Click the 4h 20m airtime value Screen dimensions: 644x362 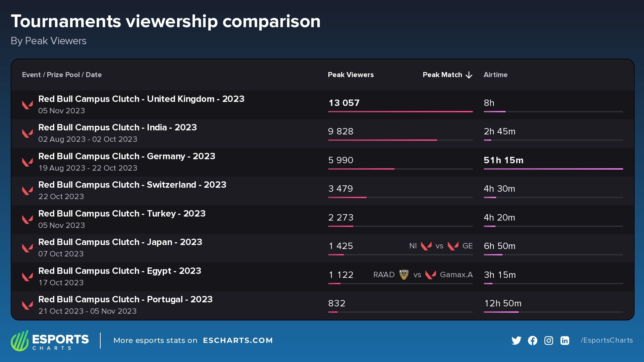coord(499,218)
